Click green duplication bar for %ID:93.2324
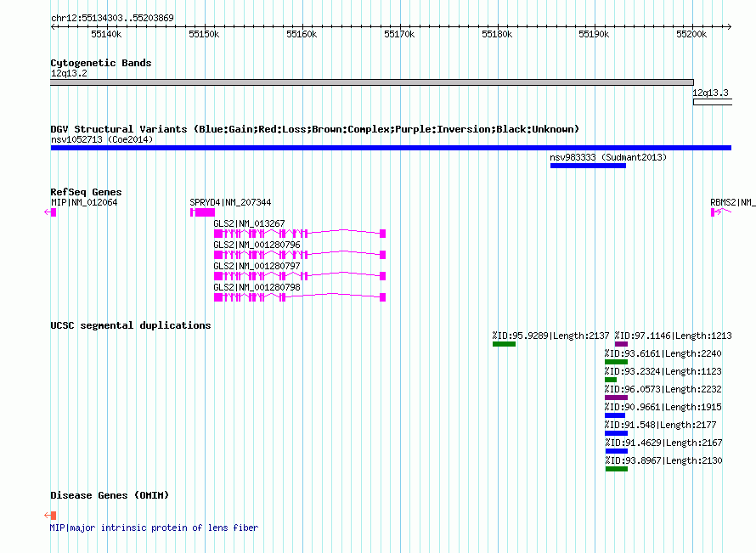The image size is (756, 553). 611,380
